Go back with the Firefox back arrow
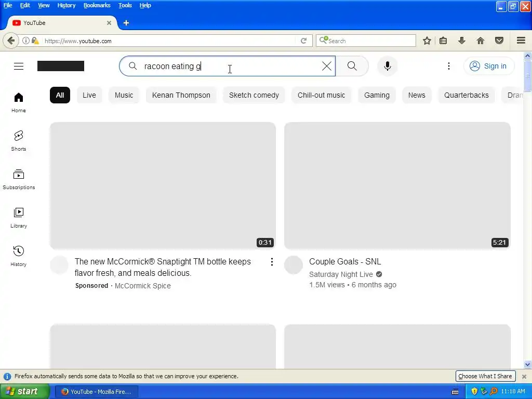532x399 pixels. coord(11,41)
